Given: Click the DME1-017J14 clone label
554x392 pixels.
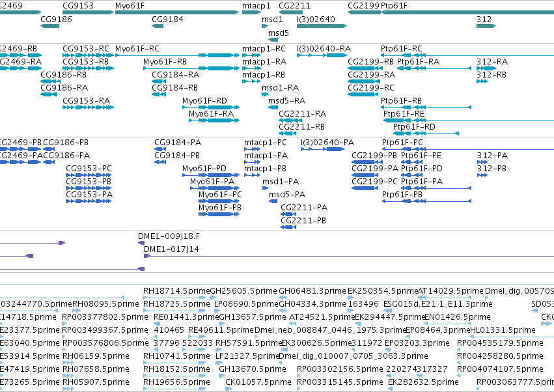Looking at the screenshot, I should click(x=171, y=249).
